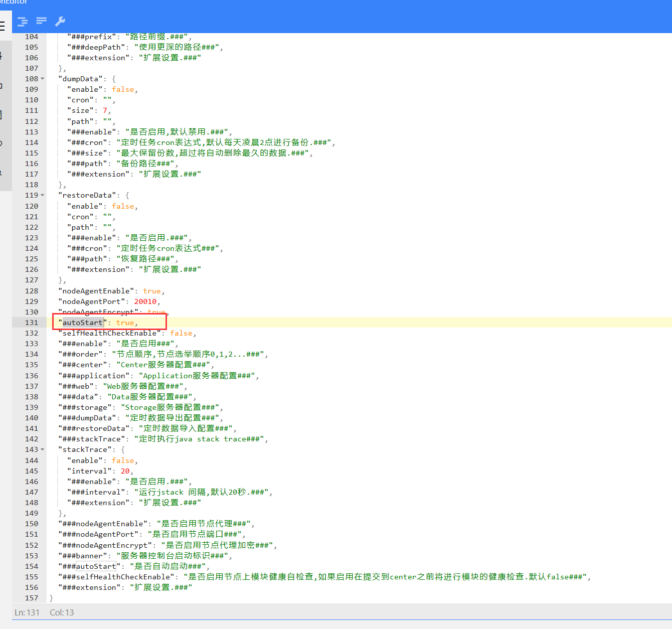Click the "是否启用.###" string on line 123
The image size is (672, 629).
[156, 238]
